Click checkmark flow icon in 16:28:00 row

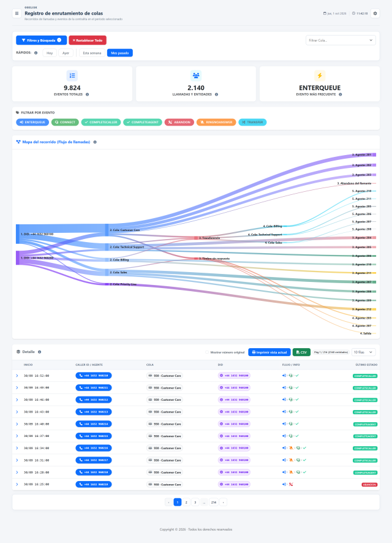click(304, 473)
